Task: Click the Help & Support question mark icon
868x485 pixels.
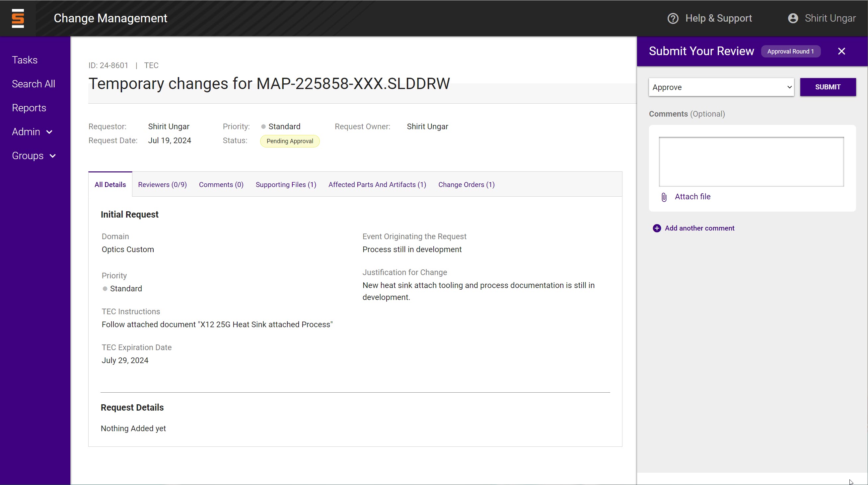Action: 673,18
